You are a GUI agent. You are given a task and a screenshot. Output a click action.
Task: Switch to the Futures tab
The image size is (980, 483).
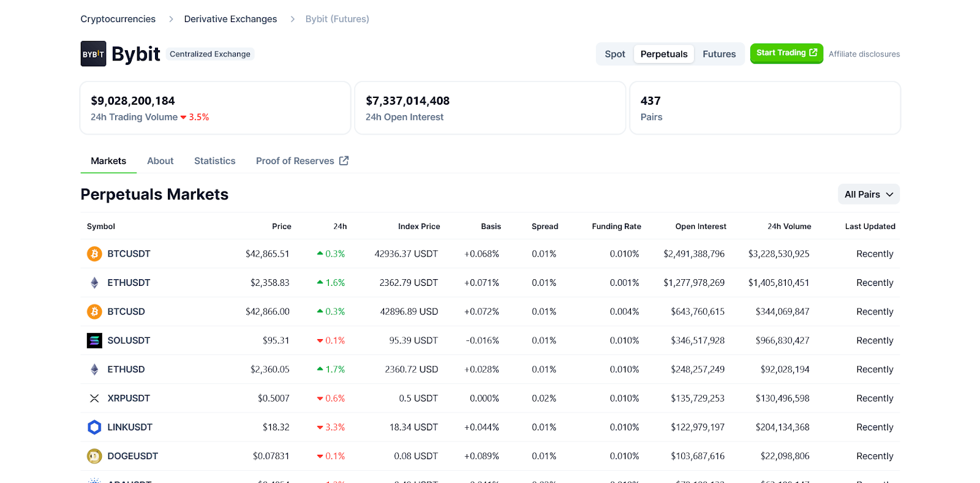(719, 54)
